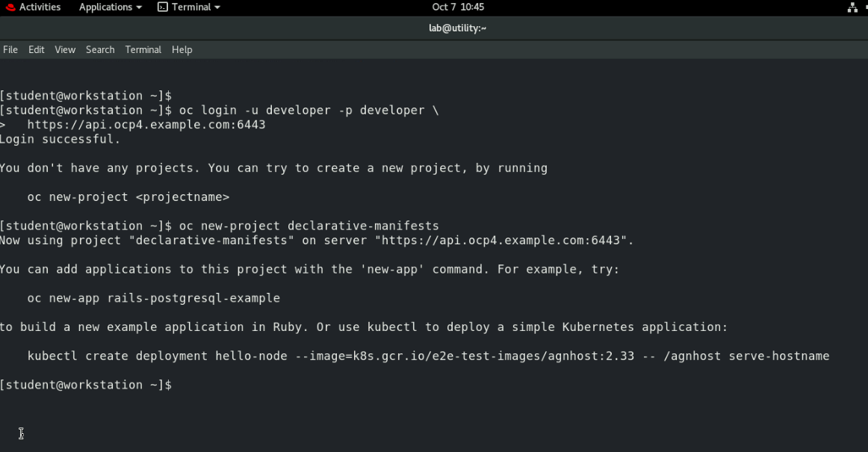
Task: Open the File menu
Action: 10,49
